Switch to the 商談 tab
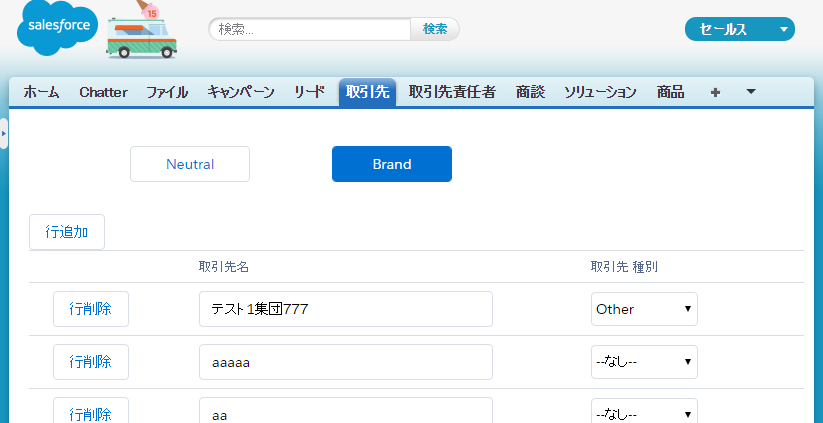This screenshot has height=423, width=823. coord(530,92)
